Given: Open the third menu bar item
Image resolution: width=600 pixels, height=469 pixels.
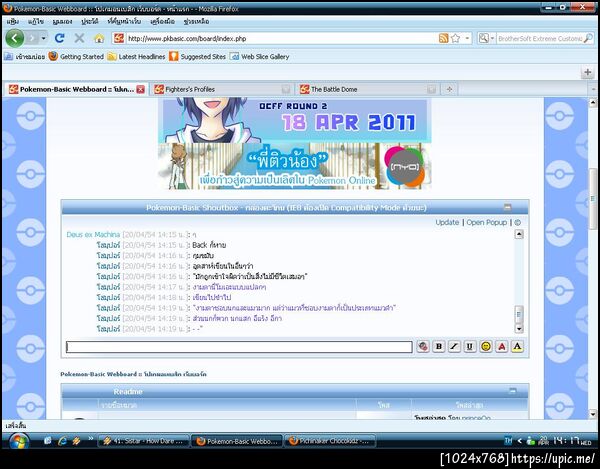Looking at the screenshot, I should (62, 21).
